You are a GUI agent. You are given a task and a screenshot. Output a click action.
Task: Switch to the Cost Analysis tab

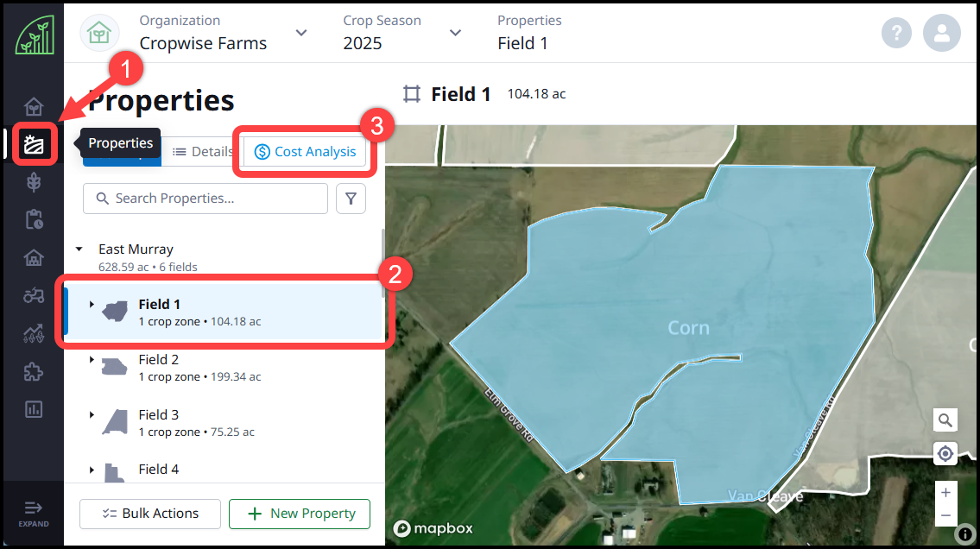pos(305,152)
